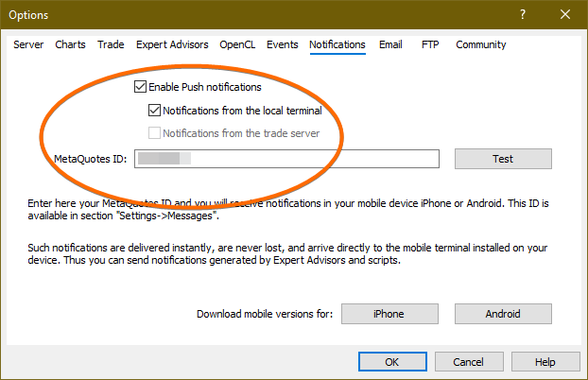588x380 pixels.
Task: Select the Email tab
Action: tap(390, 44)
